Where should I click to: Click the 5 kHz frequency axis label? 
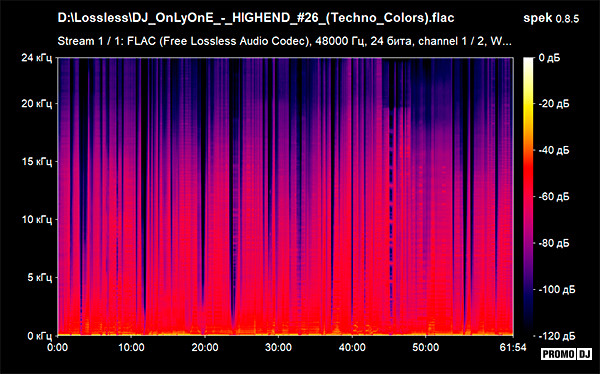pos(39,277)
